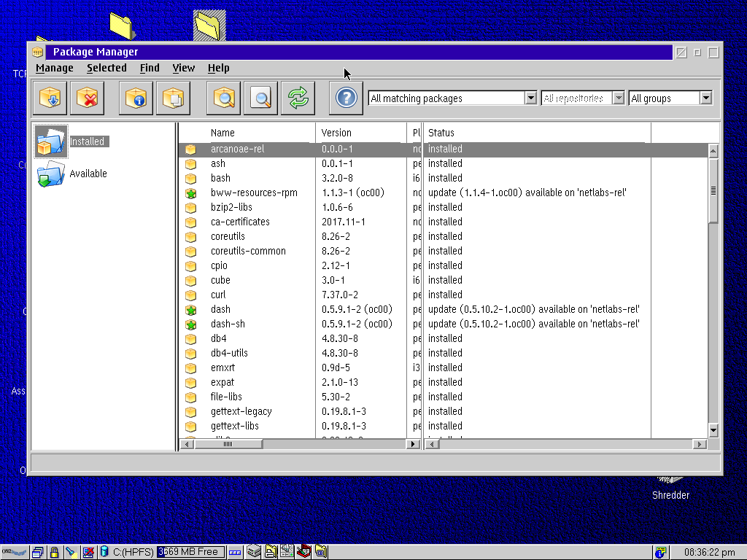
Task: Click the package box icon beside bash
Action: [191, 179]
